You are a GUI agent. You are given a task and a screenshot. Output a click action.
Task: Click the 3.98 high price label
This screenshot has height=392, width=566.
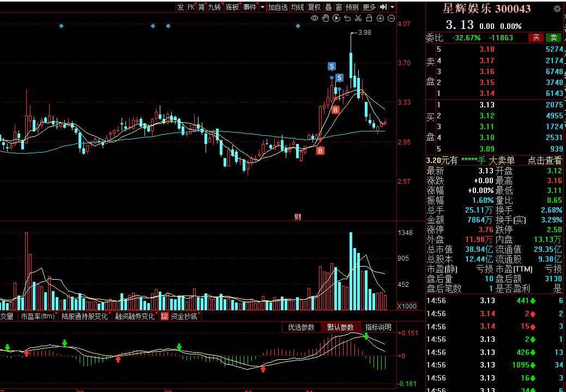364,33
